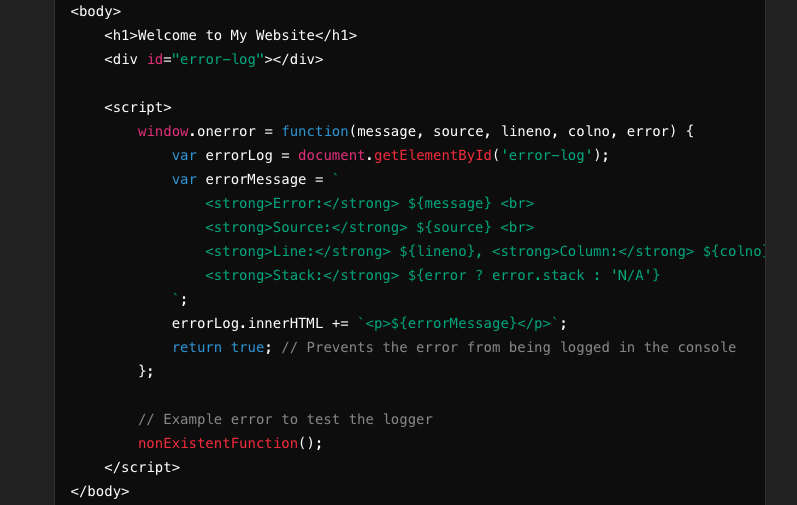Click the nonExistentFunction() call

(230, 443)
